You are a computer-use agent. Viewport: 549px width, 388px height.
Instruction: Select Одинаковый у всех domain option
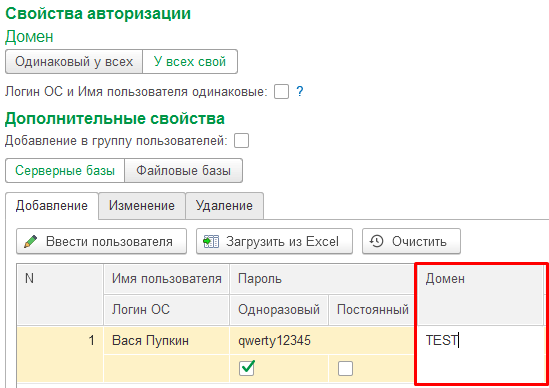74,62
